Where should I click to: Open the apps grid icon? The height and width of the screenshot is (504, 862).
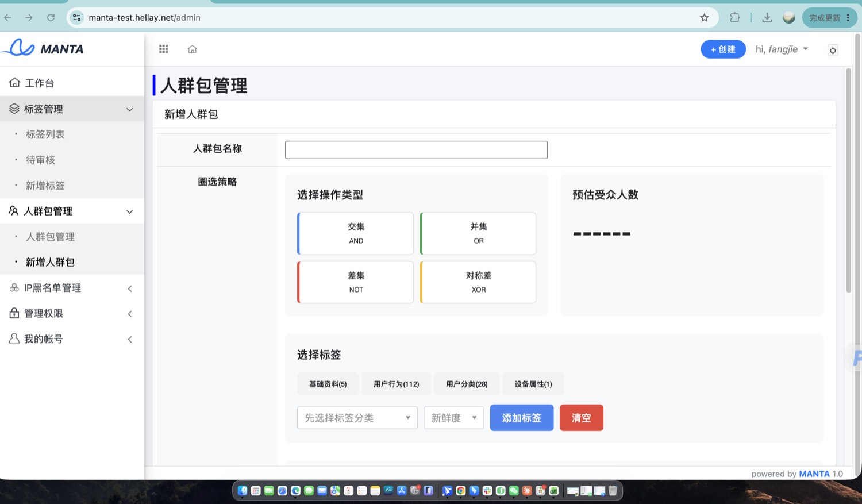[x=164, y=49]
